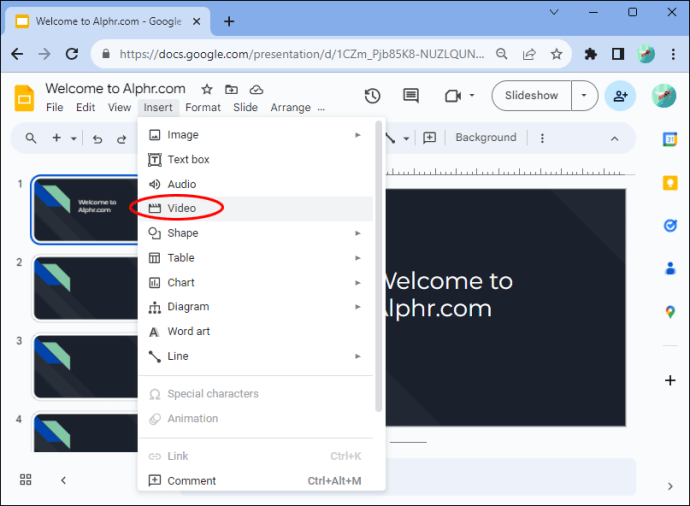
Task: Click the zoom magnifier in address bar
Action: coord(501,54)
